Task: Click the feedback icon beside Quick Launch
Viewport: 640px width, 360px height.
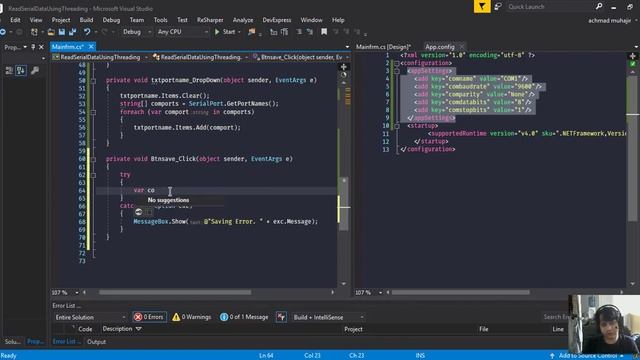Action: pyautogui.click(x=498, y=7)
